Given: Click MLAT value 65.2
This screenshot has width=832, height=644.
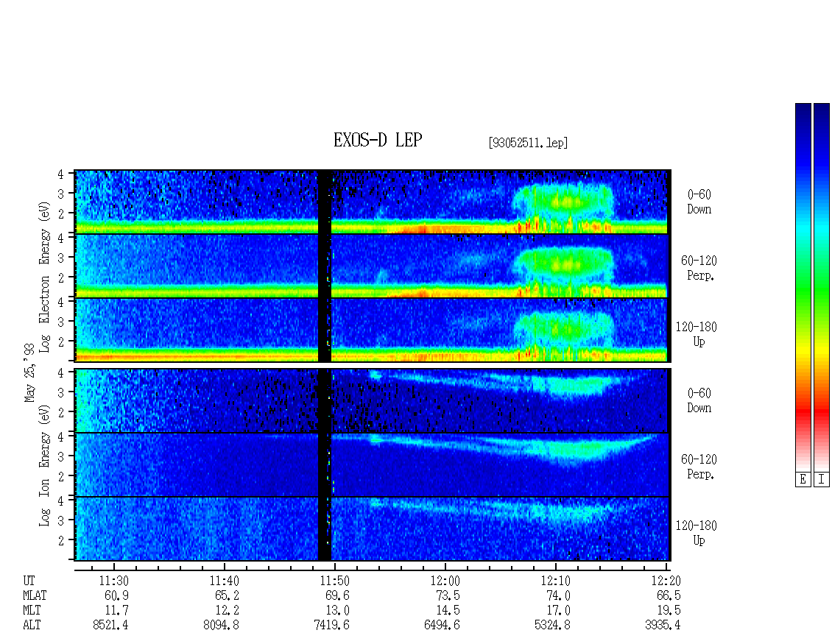Looking at the screenshot, I should point(227,595).
